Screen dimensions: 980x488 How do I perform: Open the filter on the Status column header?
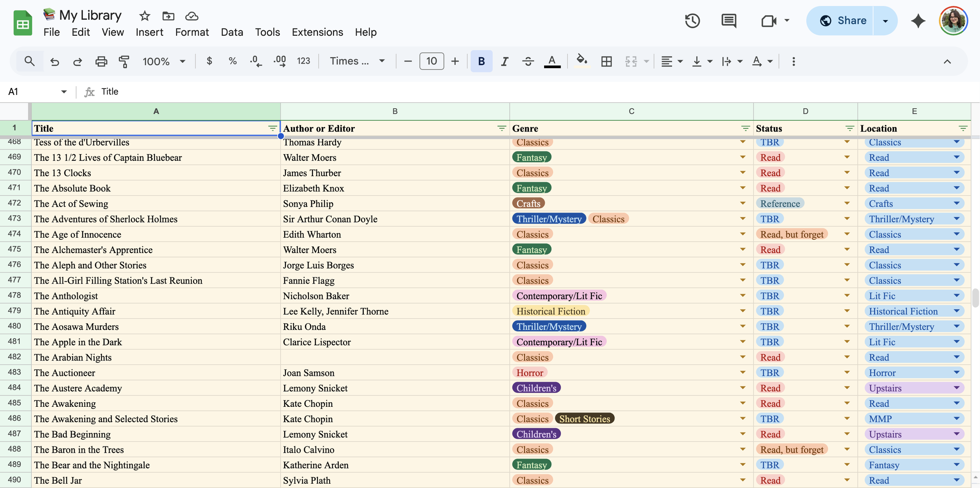click(849, 128)
